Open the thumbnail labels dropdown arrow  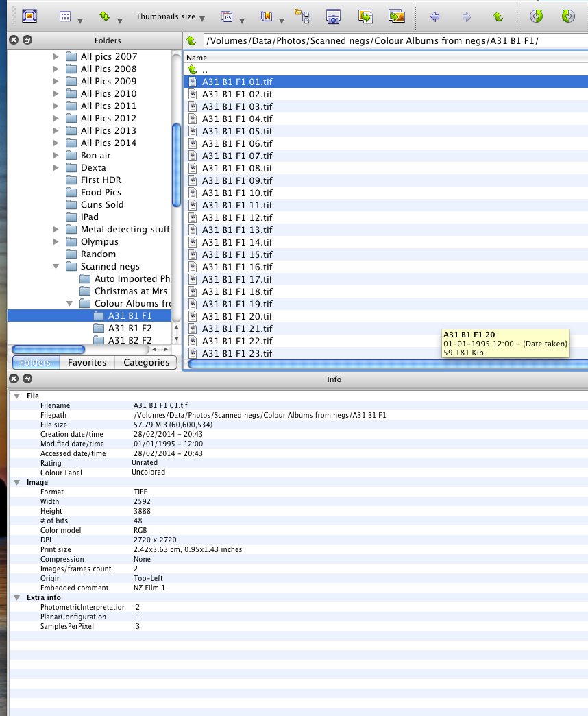pyautogui.click(x=242, y=21)
